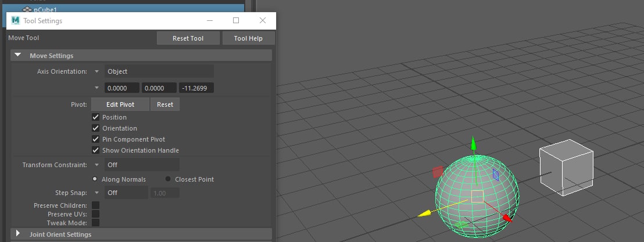Click the second orientation value 0.0000 field

[x=159, y=88]
